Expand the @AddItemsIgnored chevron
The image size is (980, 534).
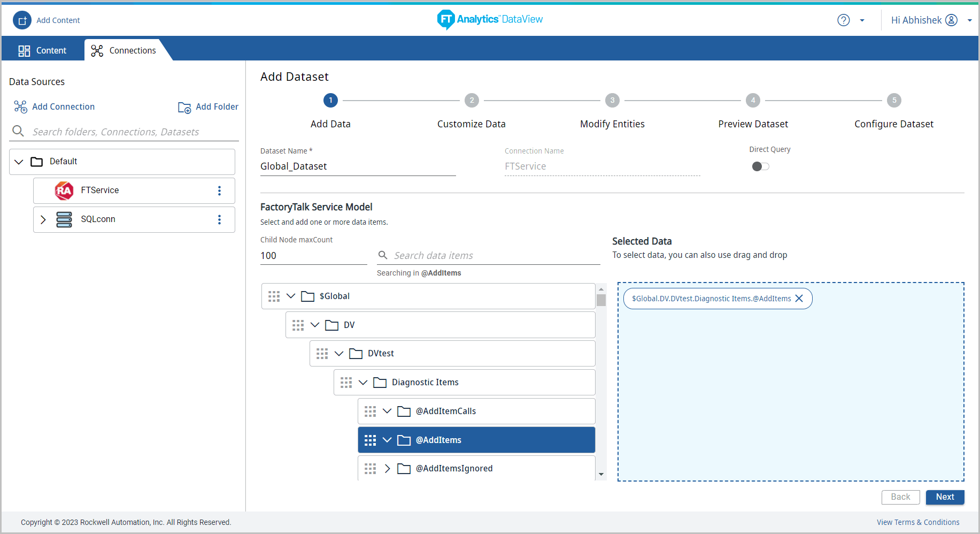coord(388,469)
